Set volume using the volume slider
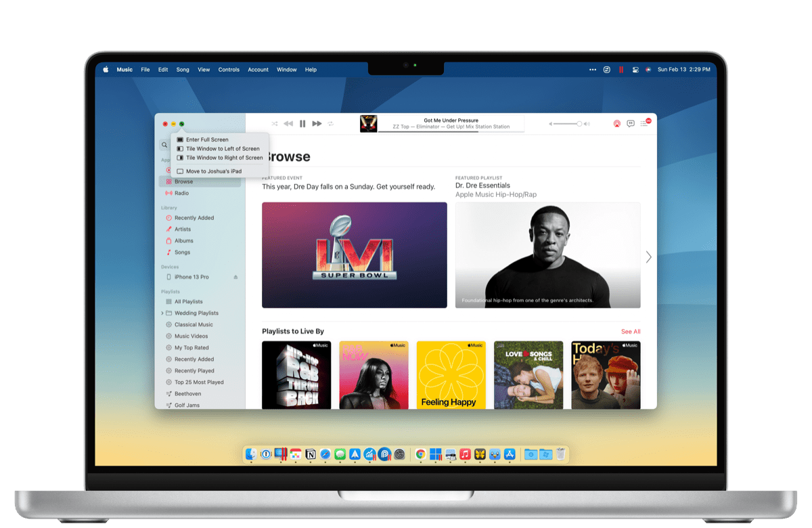Viewport: 812px width, 528px height. (568, 124)
